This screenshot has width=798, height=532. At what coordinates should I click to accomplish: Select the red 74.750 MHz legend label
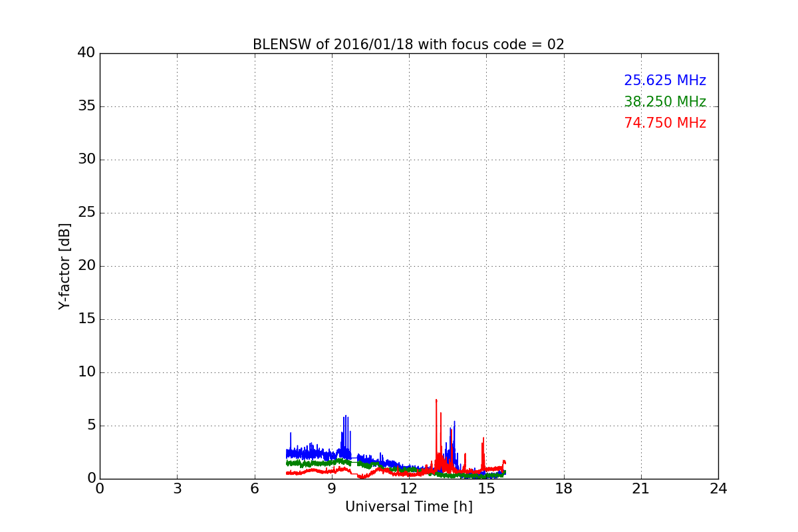665,123
